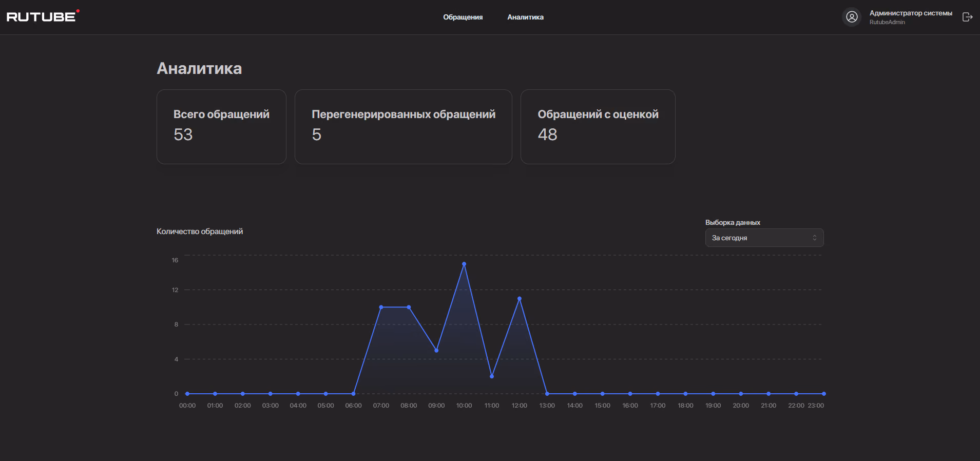The height and width of the screenshot is (461, 980).
Task: Click the RutubeAdmin username text
Action: (x=887, y=22)
